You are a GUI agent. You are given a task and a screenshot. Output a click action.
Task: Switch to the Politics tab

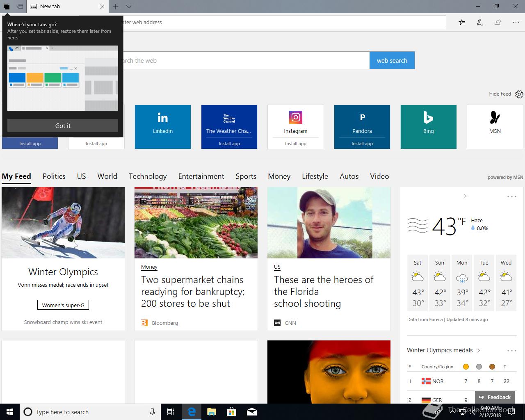54,176
